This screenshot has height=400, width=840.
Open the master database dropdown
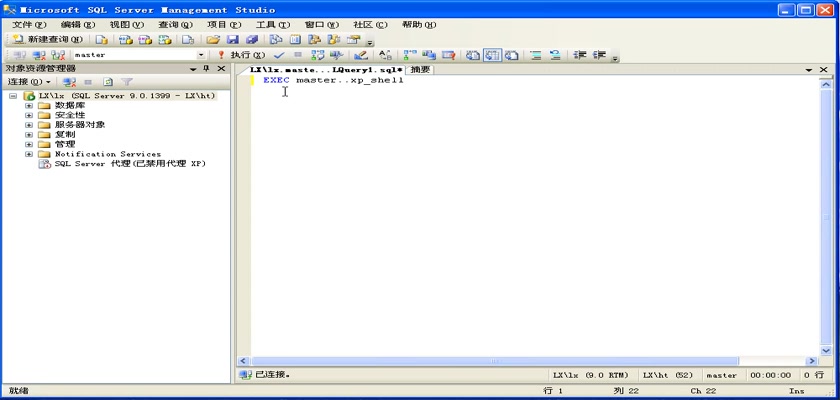click(201, 55)
